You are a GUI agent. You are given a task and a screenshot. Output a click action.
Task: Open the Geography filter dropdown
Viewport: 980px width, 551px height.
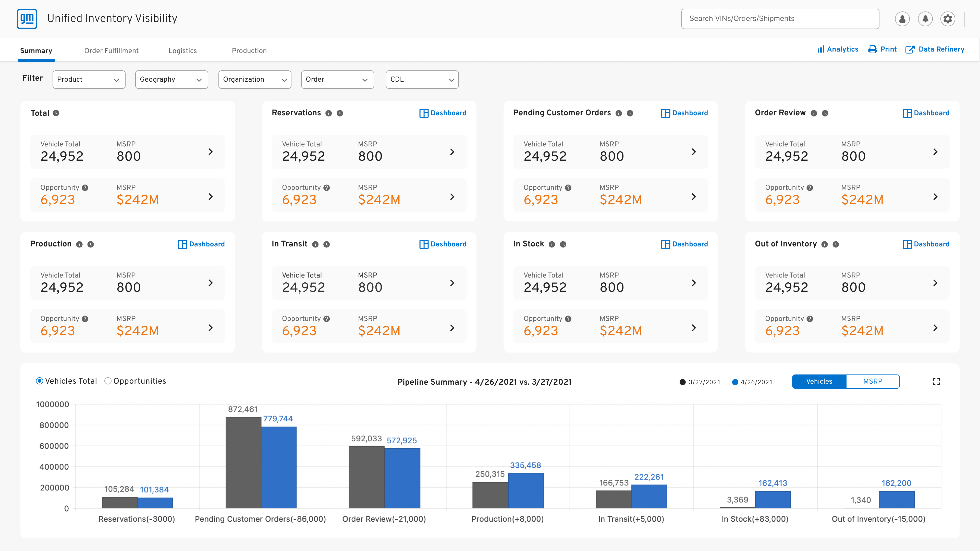point(171,80)
